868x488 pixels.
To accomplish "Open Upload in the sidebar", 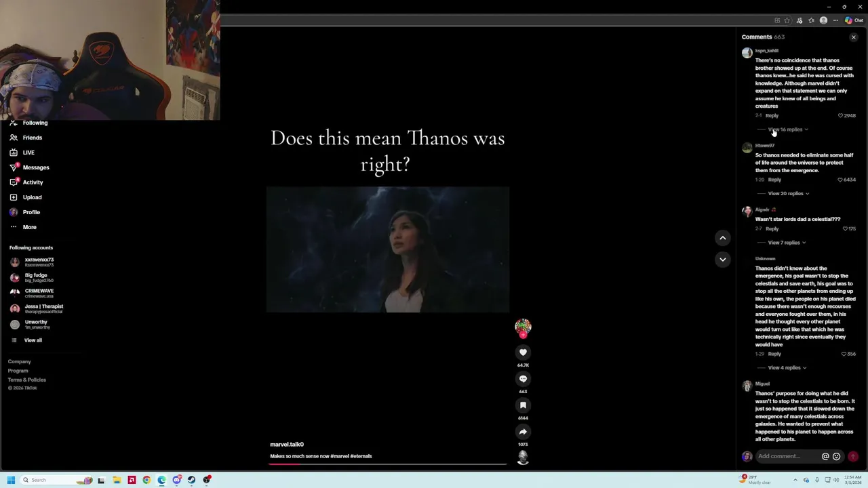I will [x=26, y=197].
